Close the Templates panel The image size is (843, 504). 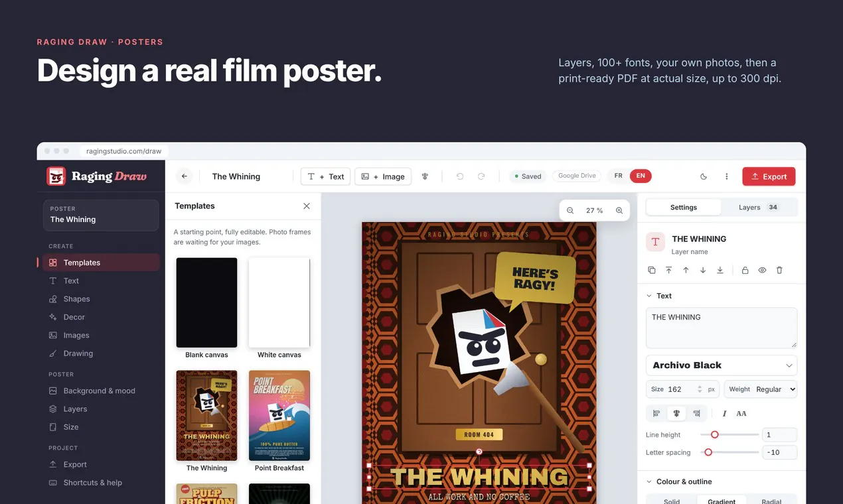[x=307, y=206]
